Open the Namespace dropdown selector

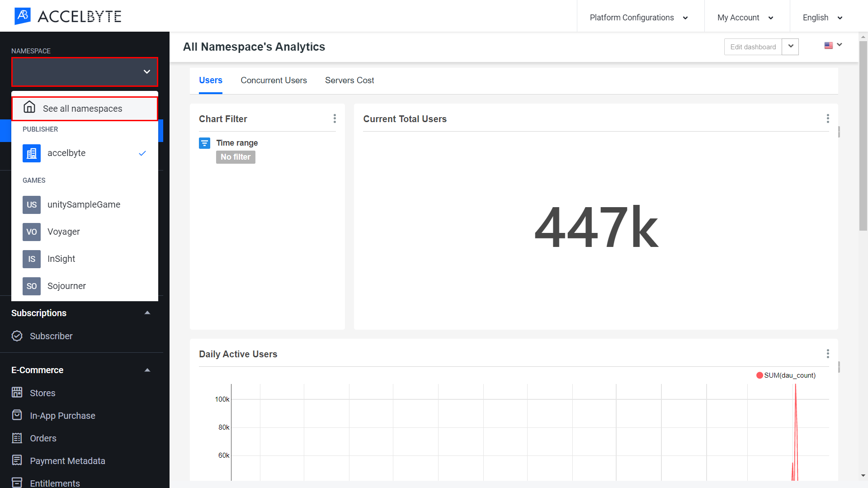pyautogui.click(x=85, y=72)
